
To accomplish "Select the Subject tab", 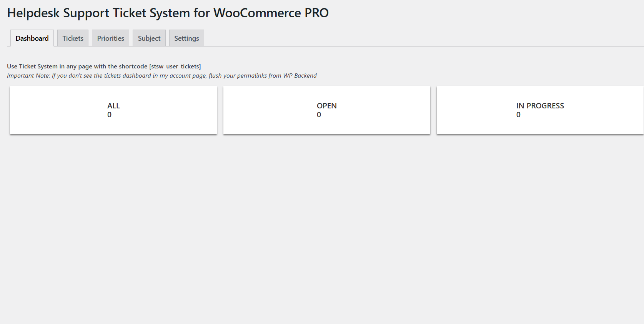I will pyautogui.click(x=149, y=38).
